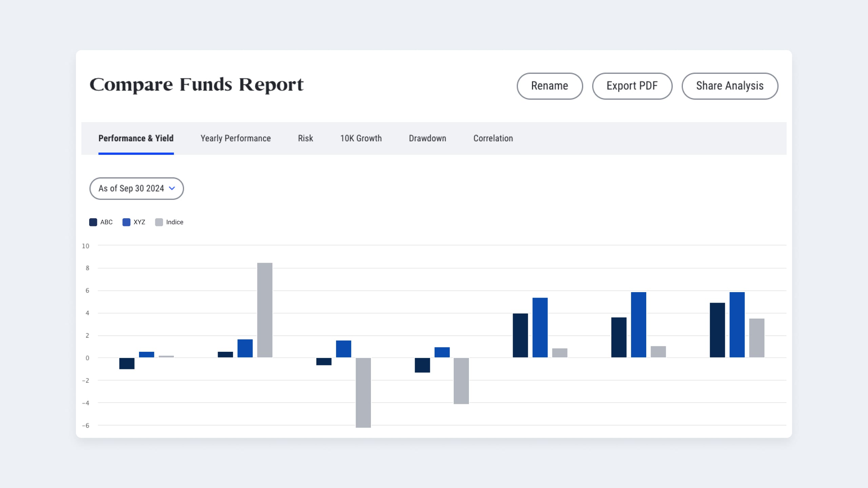Open the Risk tab
Screen dimensions: 868x488
305,138
